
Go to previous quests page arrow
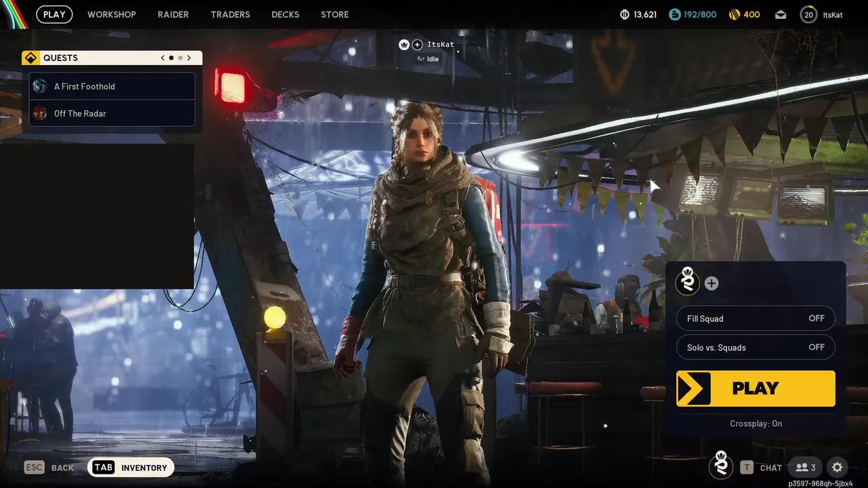[x=163, y=58]
